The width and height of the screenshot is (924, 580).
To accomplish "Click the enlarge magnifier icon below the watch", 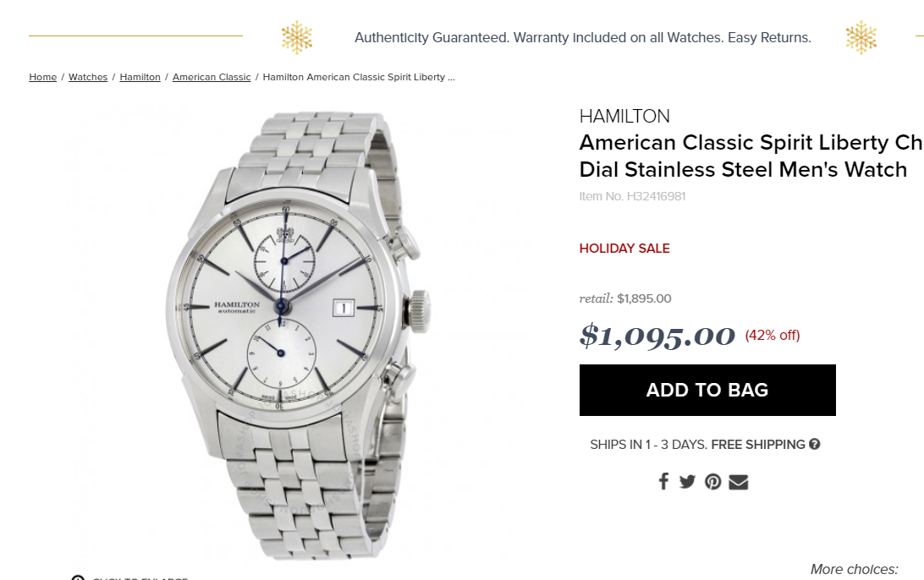I will [78, 578].
